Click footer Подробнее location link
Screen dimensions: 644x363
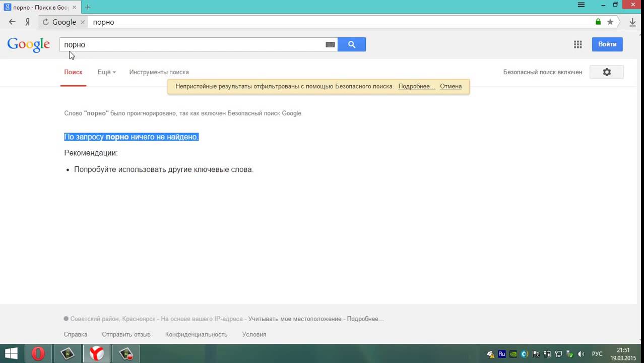coord(365,319)
